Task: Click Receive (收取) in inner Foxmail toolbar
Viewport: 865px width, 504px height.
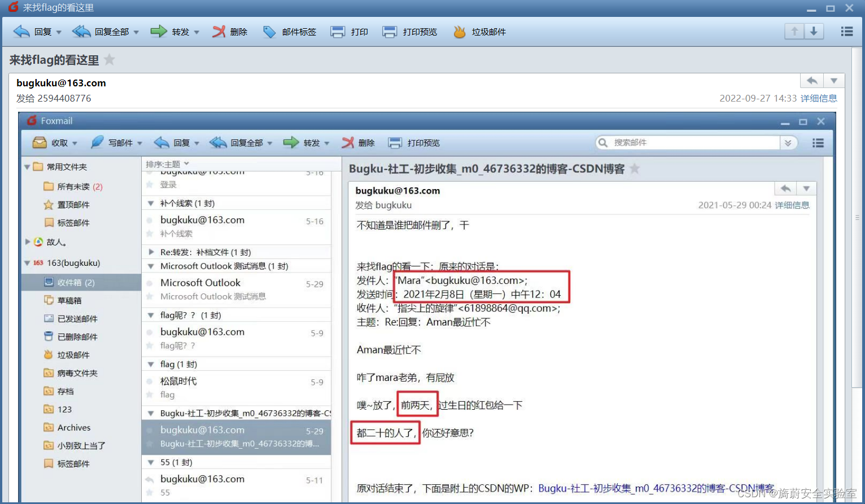Action: coord(51,143)
